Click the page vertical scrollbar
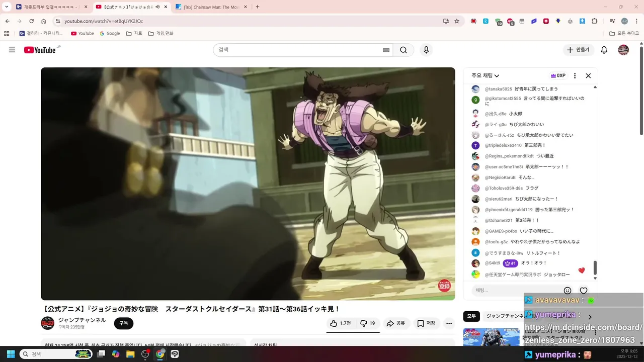Viewport: 644px width, 362px height. click(641, 90)
